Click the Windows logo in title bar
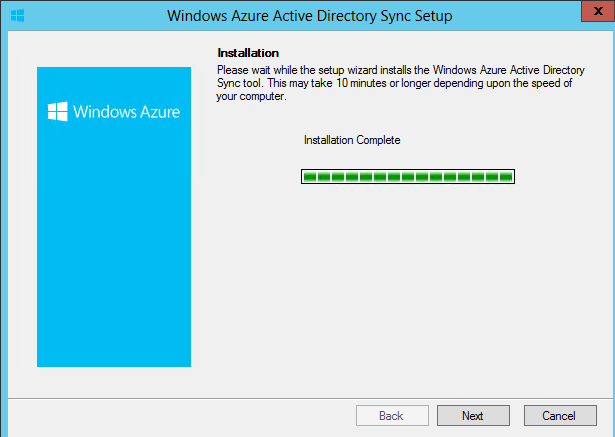 (18, 16)
